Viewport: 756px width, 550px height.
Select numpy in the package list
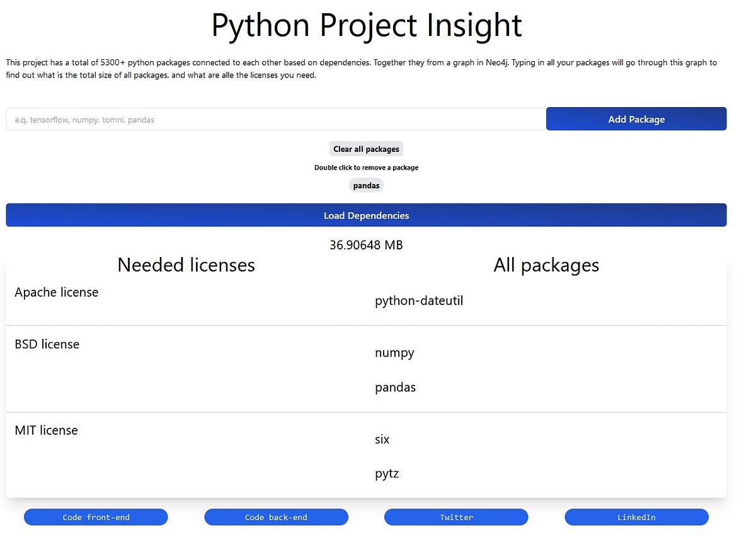click(x=394, y=353)
